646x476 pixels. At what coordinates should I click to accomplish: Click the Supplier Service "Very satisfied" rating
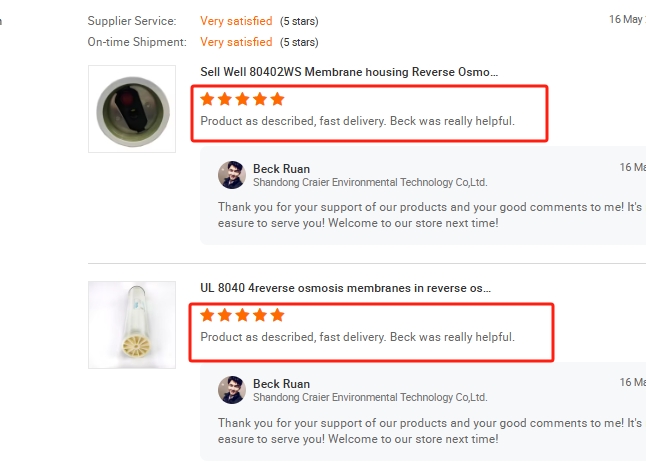pyautogui.click(x=236, y=21)
